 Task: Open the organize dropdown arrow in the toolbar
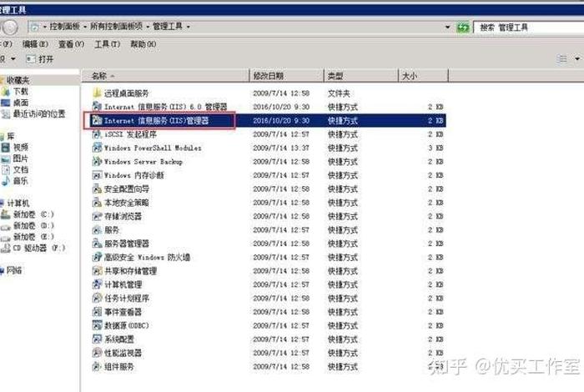pos(13,59)
